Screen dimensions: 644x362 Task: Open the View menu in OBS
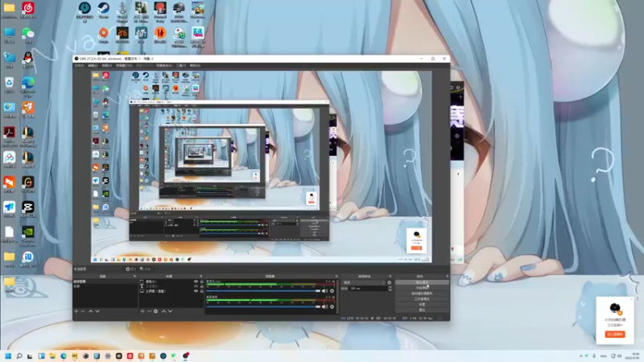(107, 65)
